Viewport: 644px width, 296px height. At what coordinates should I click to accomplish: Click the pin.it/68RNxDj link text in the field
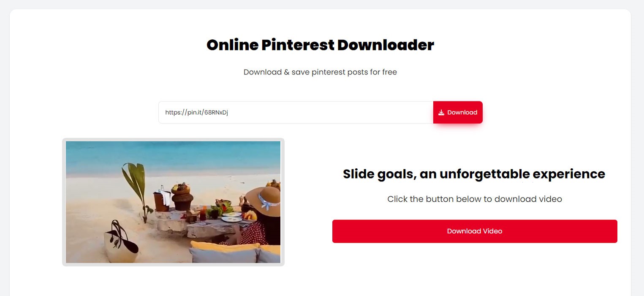click(197, 112)
